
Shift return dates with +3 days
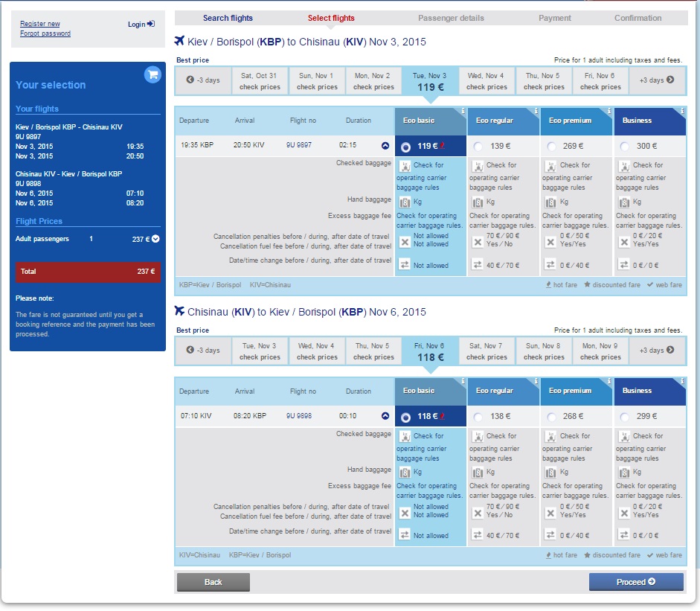coord(656,351)
